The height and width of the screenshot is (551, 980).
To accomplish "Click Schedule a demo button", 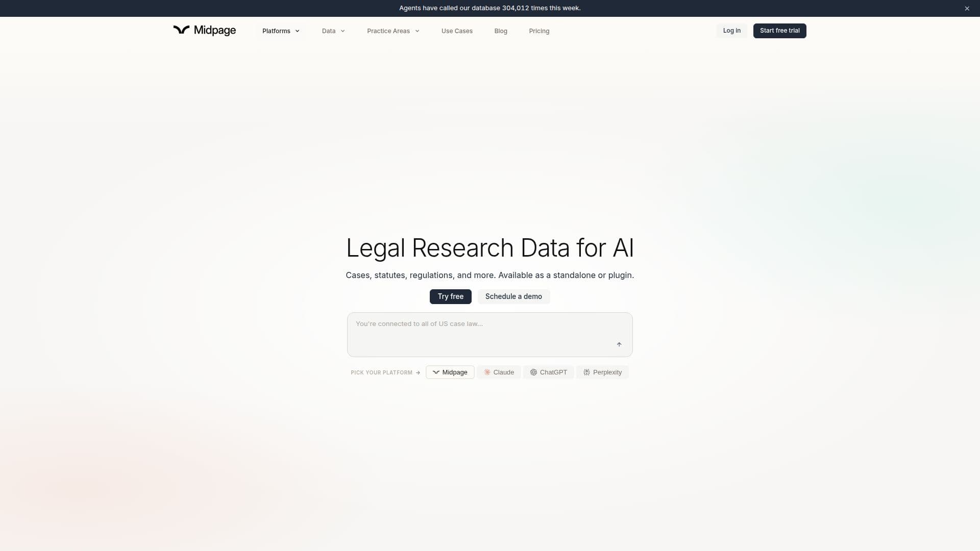I will pos(513,296).
